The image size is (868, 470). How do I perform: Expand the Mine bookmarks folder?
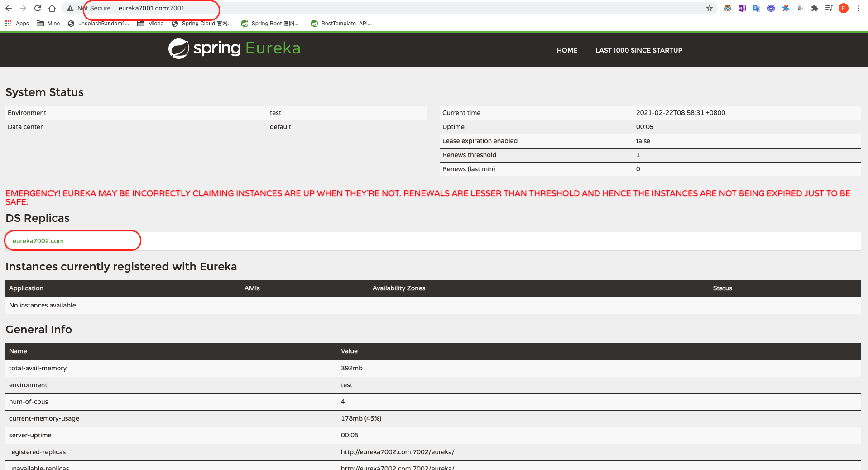pos(48,24)
